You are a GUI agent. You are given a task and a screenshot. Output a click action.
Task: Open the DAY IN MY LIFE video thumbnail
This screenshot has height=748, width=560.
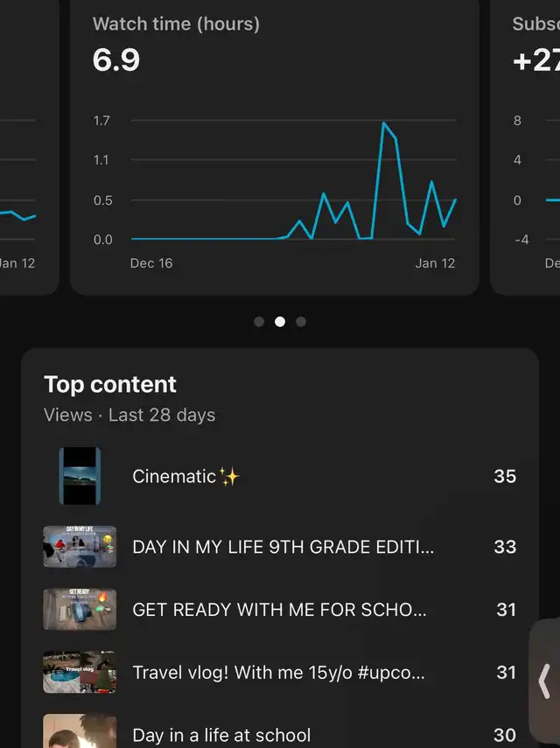click(80, 546)
